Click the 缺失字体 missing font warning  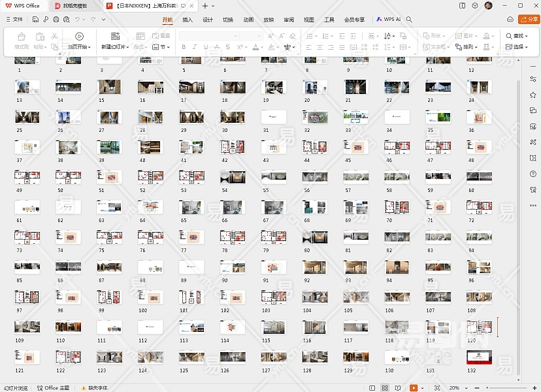tap(95, 387)
